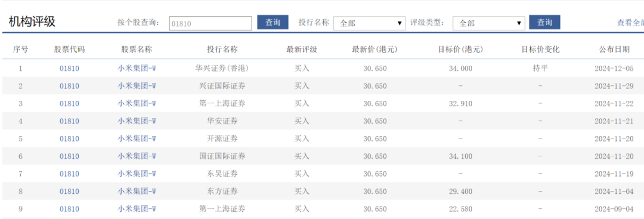
Task: Open the 投行名称 dropdown
Action: 370,23
